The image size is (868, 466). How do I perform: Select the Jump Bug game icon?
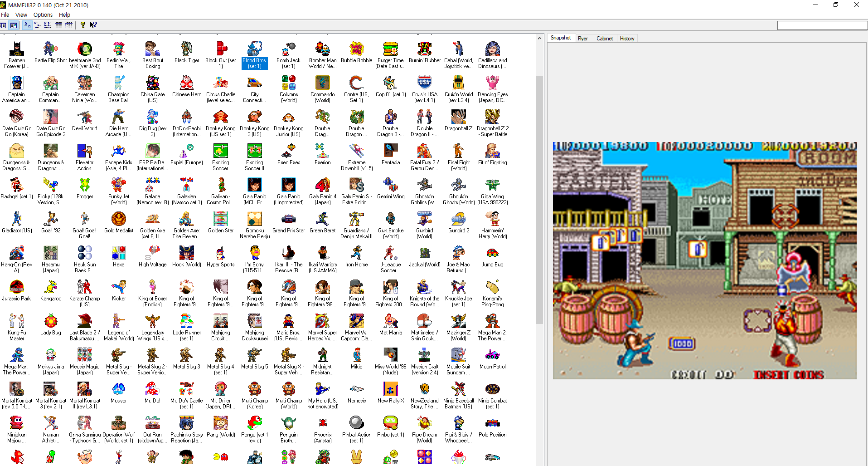493,253
